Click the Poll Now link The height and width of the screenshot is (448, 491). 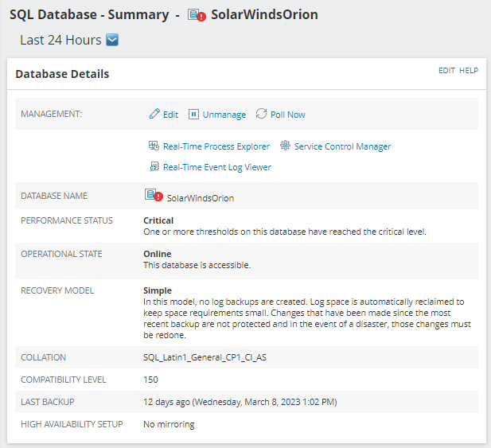(x=288, y=115)
